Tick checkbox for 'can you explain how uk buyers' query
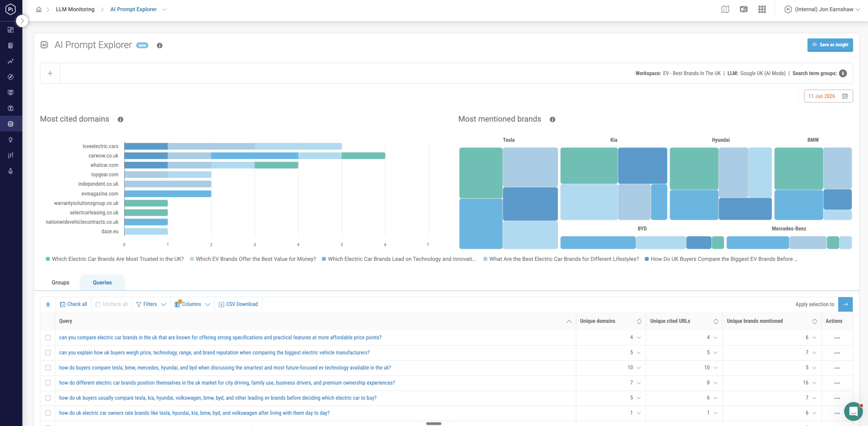The image size is (868, 426). pyautogui.click(x=48, y=353)
